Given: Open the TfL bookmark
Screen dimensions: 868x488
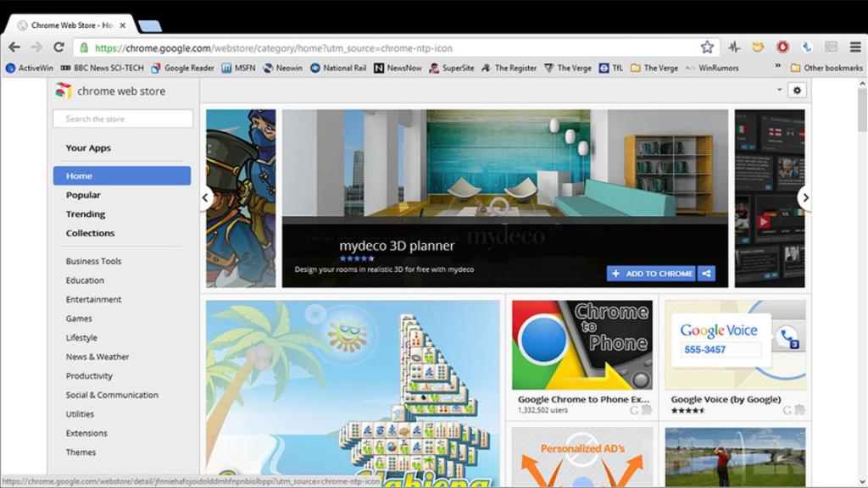Looking at the screenshot, I should point(612,68).
